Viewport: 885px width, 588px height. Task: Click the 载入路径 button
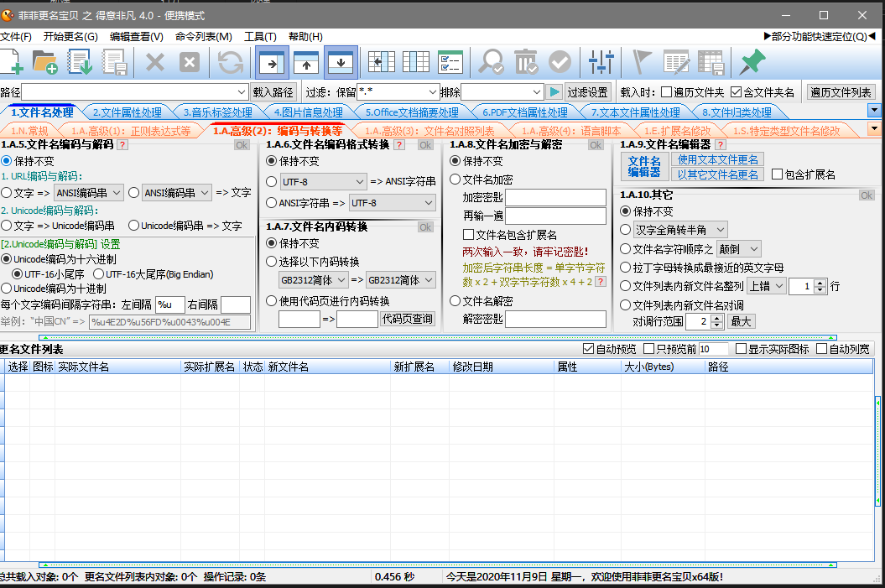(273, 92)
